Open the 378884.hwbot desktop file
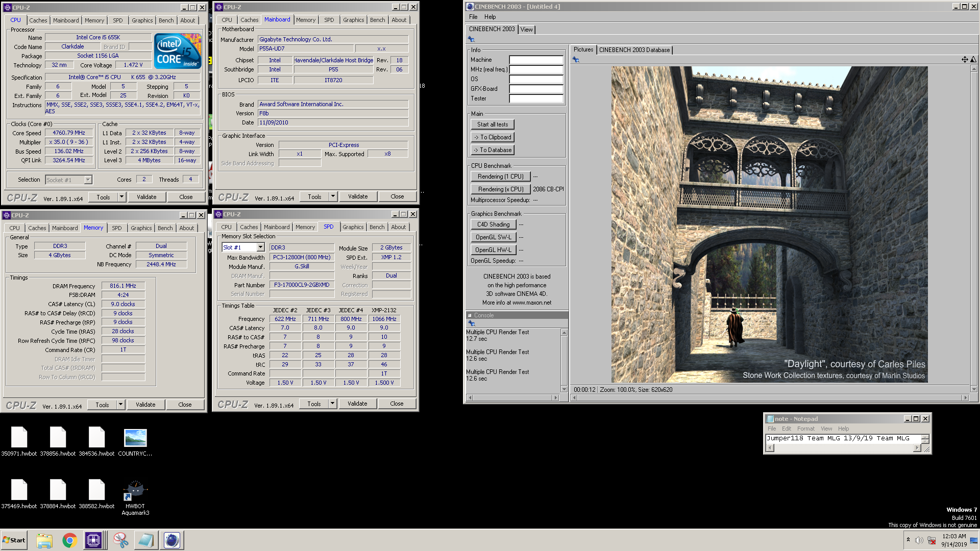The height and width of the screenshot is (551, 980). (58, 494)
